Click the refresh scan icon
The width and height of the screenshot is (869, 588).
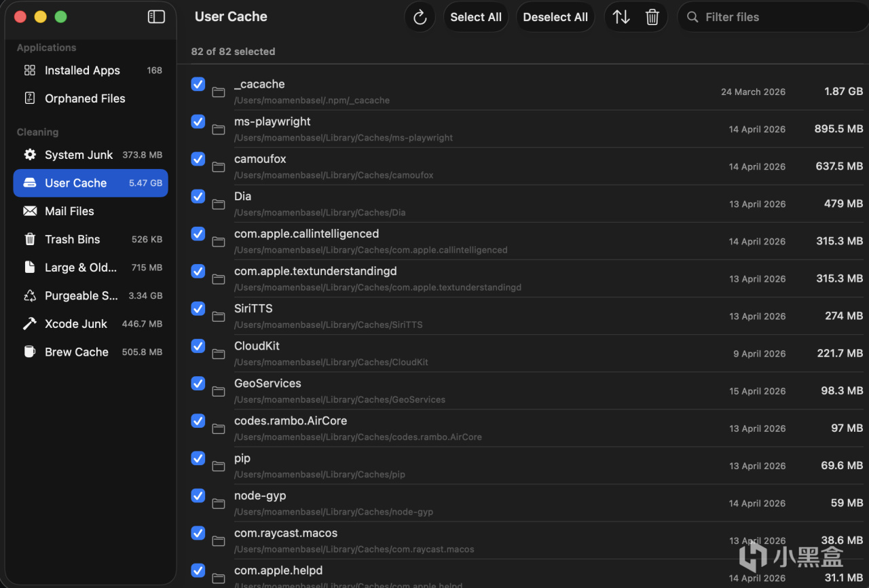click(420, 17)
